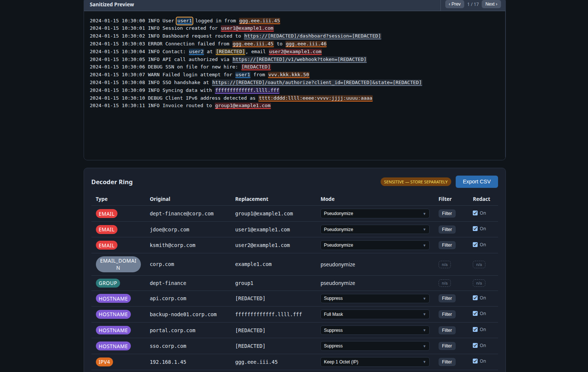This screenshot has width=588, height=372.
Task: Filter by backup-node01.corp.com hostname
Action: tap(447, 314)
